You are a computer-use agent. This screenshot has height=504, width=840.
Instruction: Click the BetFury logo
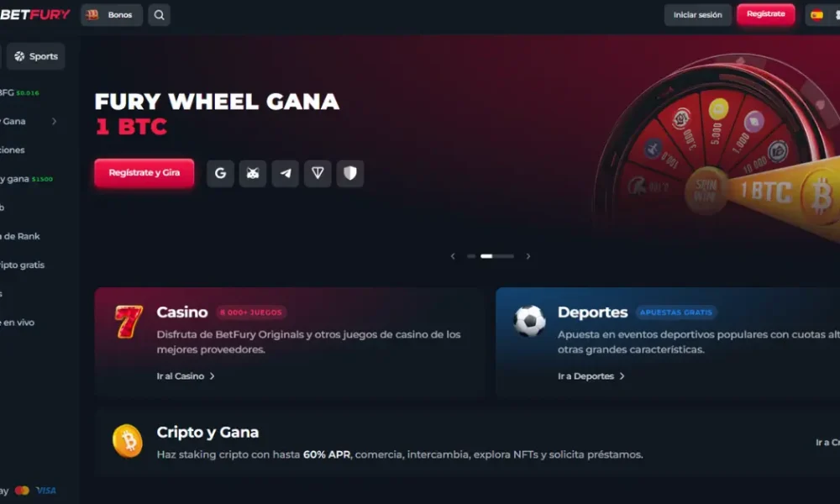coord(34,14)
